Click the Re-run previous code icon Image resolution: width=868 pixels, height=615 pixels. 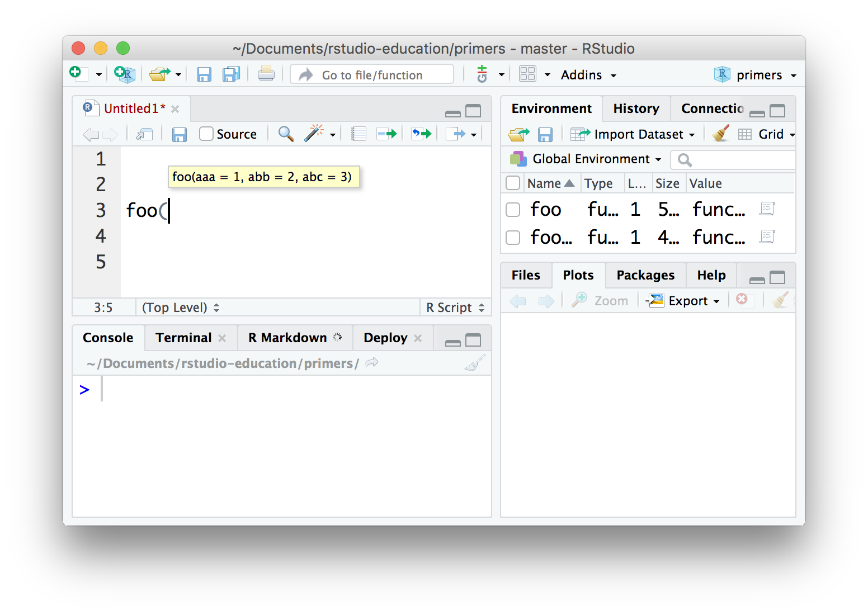(422, 134)
